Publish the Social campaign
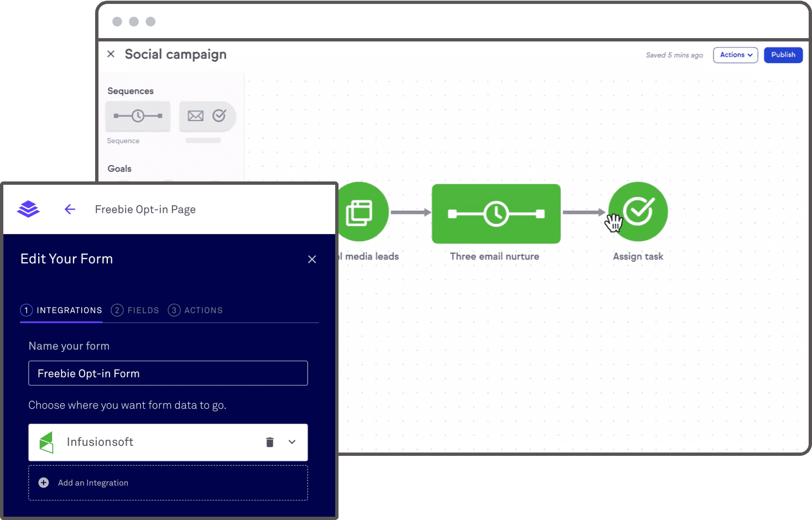 783,55
